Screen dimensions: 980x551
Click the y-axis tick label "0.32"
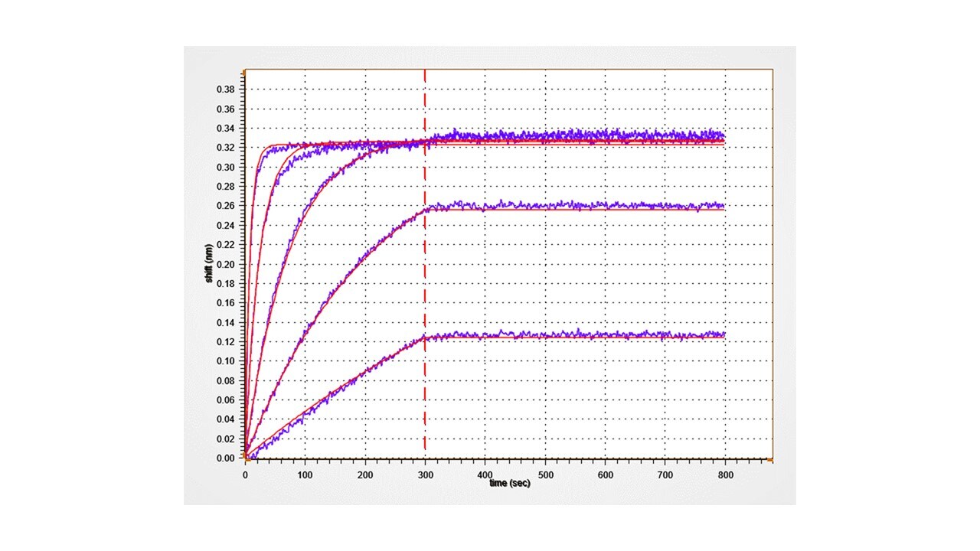pos(225,148)
